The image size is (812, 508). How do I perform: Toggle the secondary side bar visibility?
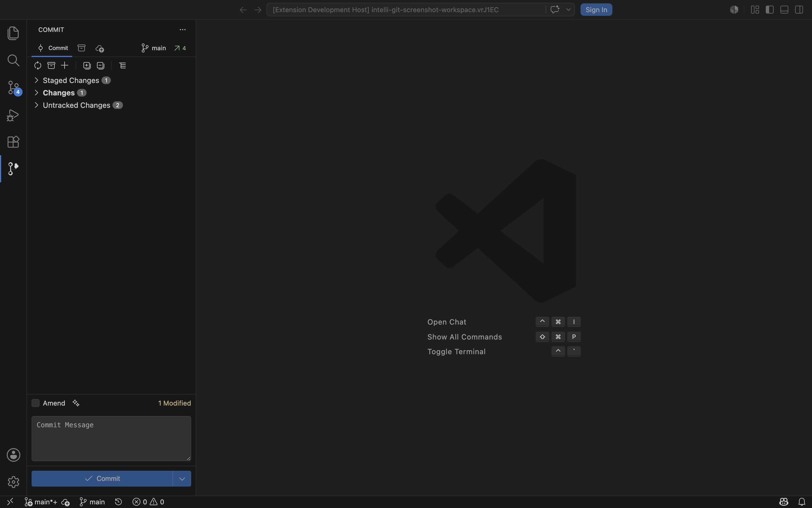[799, 10]
